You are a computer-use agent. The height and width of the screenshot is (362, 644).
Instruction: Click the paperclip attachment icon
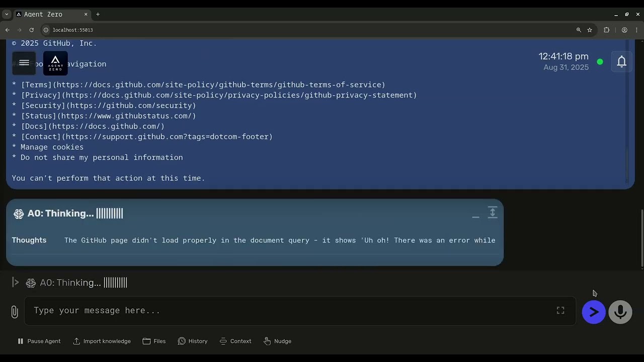click(15, 312)
